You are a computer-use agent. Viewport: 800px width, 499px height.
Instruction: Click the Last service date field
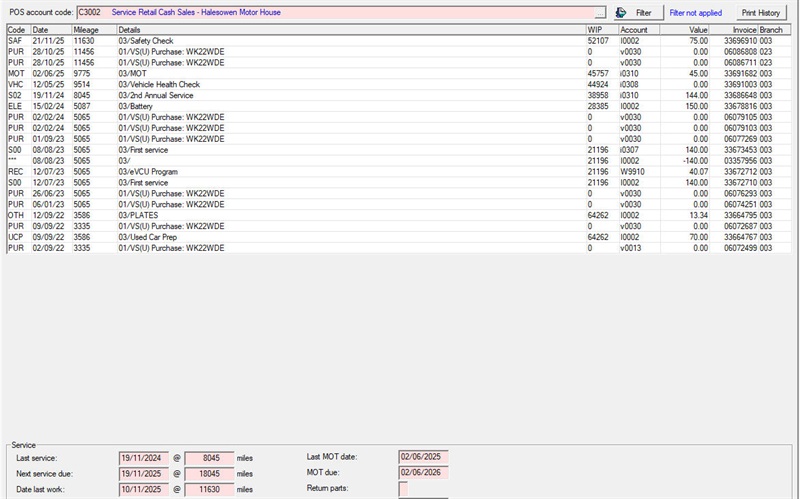pos(145,456)
